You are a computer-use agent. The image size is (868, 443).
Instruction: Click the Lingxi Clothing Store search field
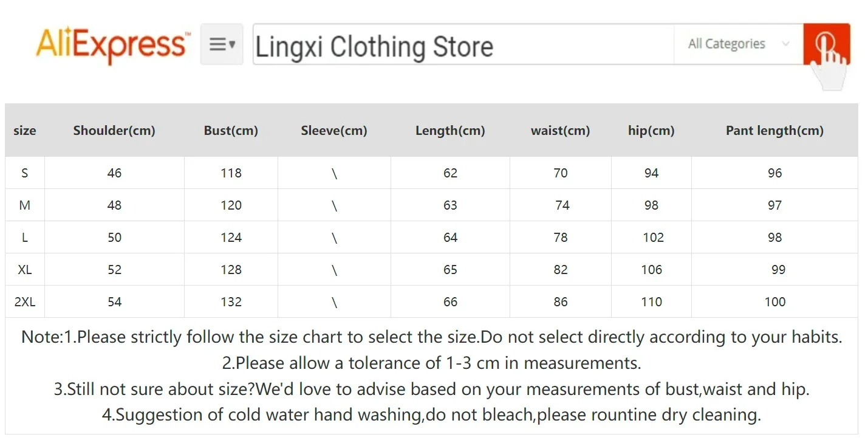tap(462, 44)
